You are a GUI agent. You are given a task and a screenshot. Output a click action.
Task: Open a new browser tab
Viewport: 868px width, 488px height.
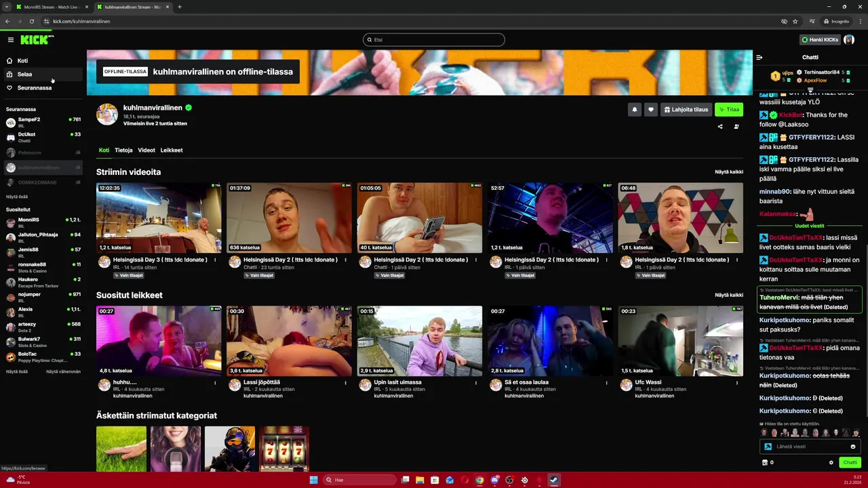(180, 7)
